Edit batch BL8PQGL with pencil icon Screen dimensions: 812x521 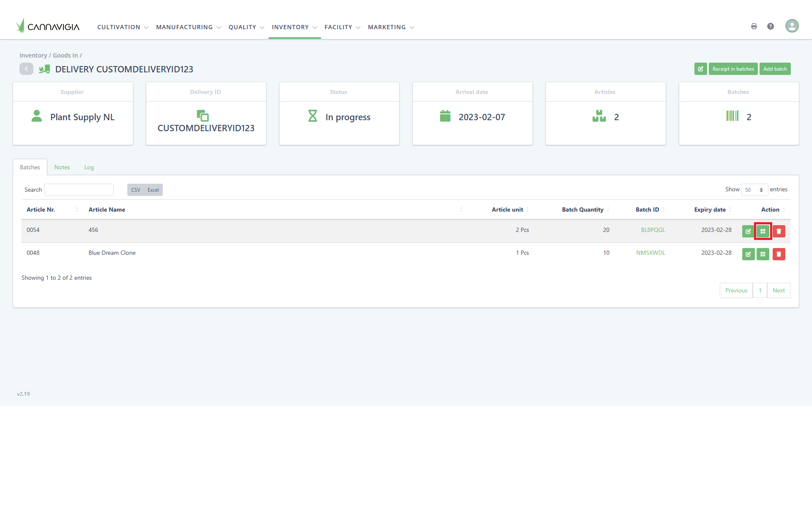coord(748,231)
